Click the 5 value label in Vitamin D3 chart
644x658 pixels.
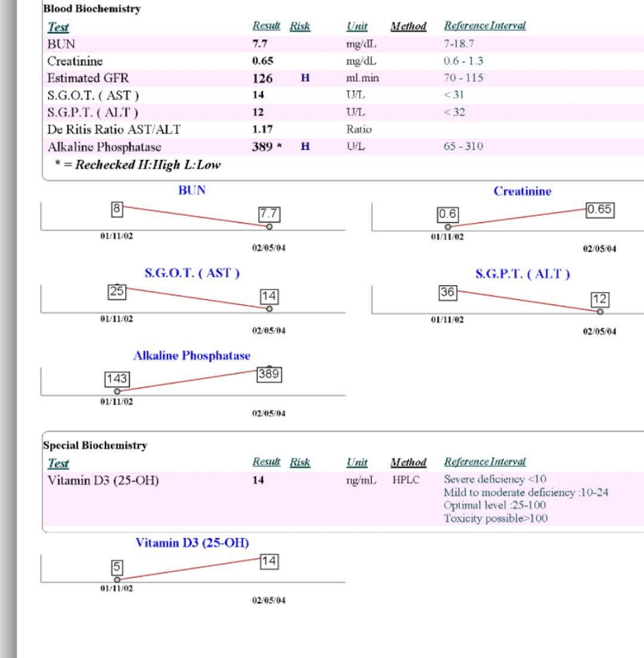click(117, 567)
